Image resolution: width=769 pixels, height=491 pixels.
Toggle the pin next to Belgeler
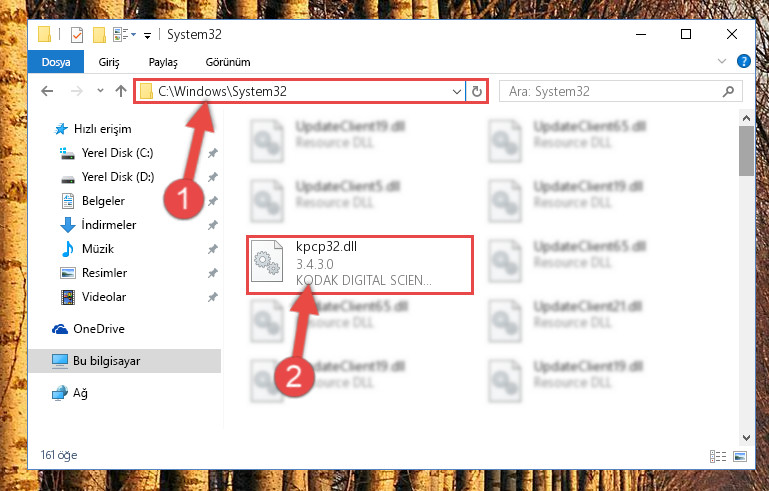(212, 201)
